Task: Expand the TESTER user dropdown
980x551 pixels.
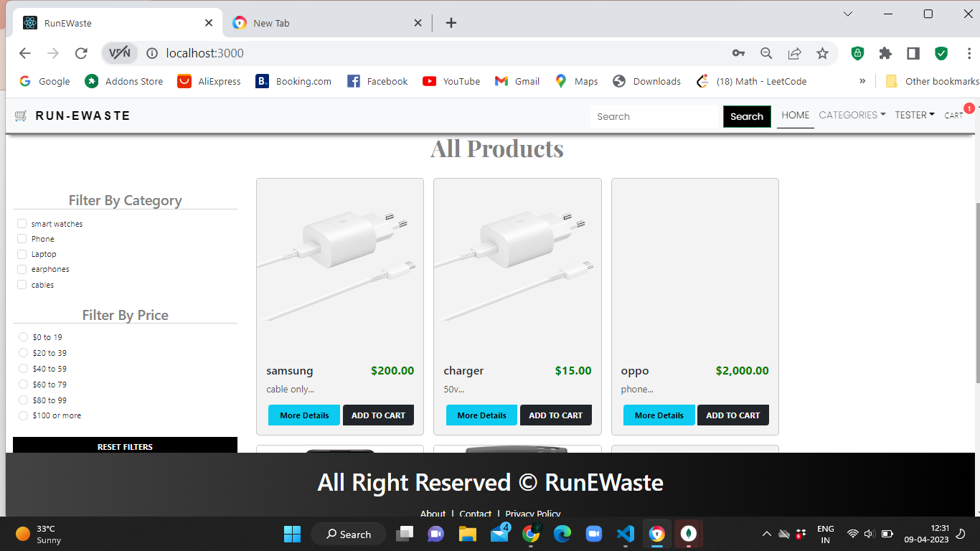Action: [915, 115]
